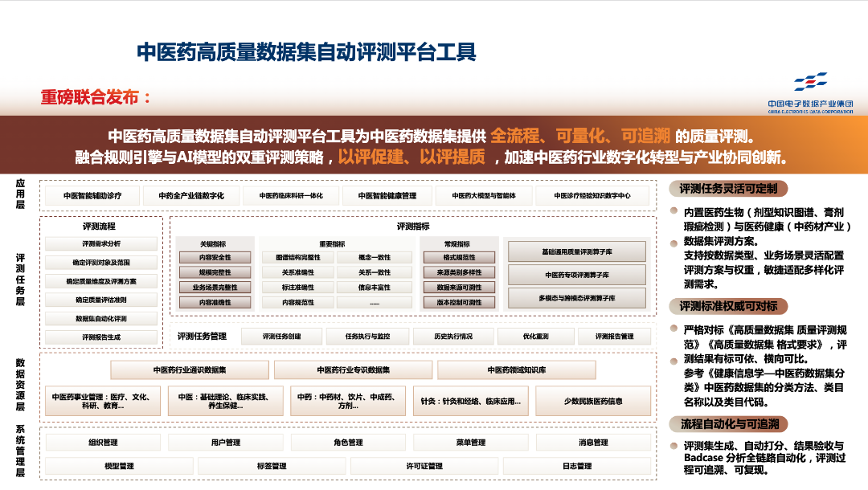Select the 版本控制可溯性 indicator
This screenshot has height=490, width=868.
pyautogui.click(x=460, y=303)
